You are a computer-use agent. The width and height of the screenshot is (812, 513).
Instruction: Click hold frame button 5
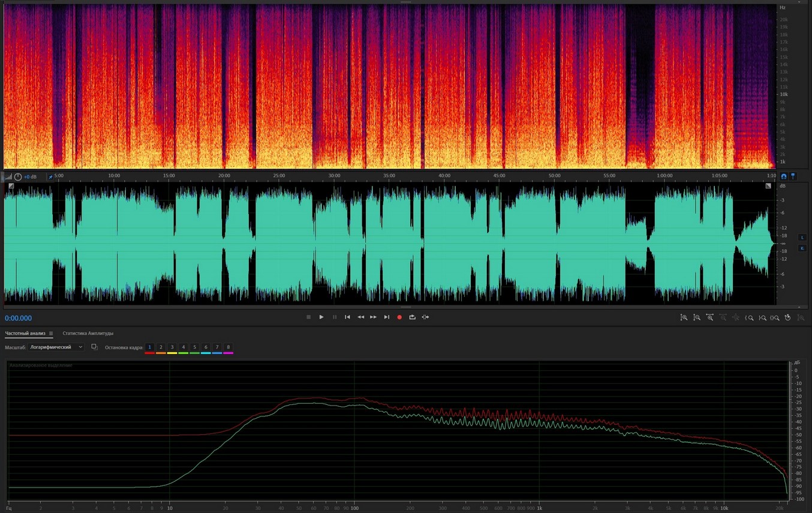(194, 347)
